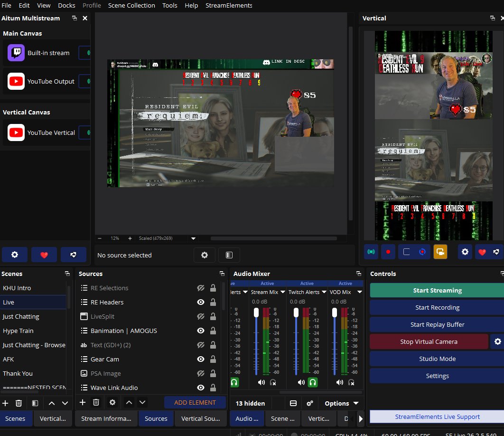Open virtual camera settings gear
The width and height of the screenshot is (504, 436).
point(497,341)
